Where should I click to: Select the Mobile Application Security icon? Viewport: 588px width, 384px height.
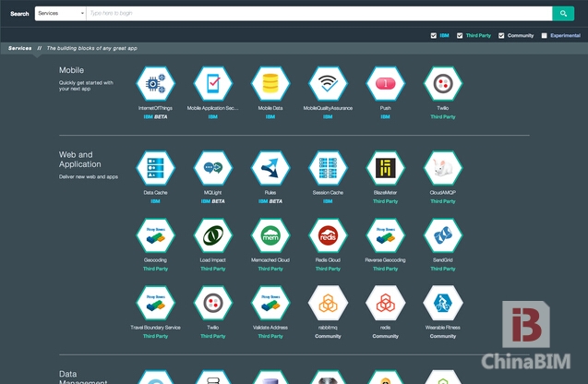(212, 84)
